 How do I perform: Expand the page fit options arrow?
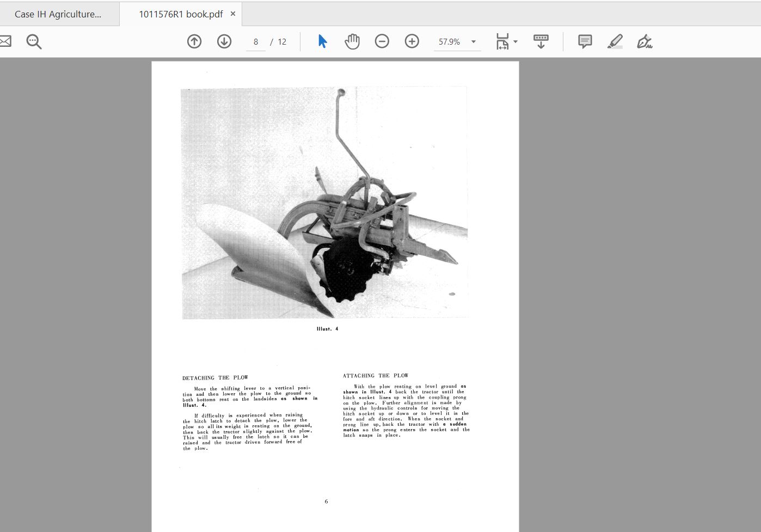[515, 42]
